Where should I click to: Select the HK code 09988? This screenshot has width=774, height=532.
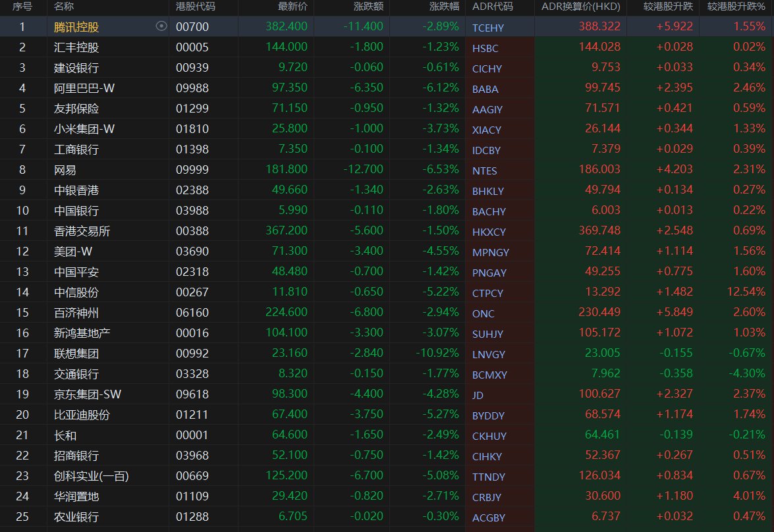tap(192, 88)
